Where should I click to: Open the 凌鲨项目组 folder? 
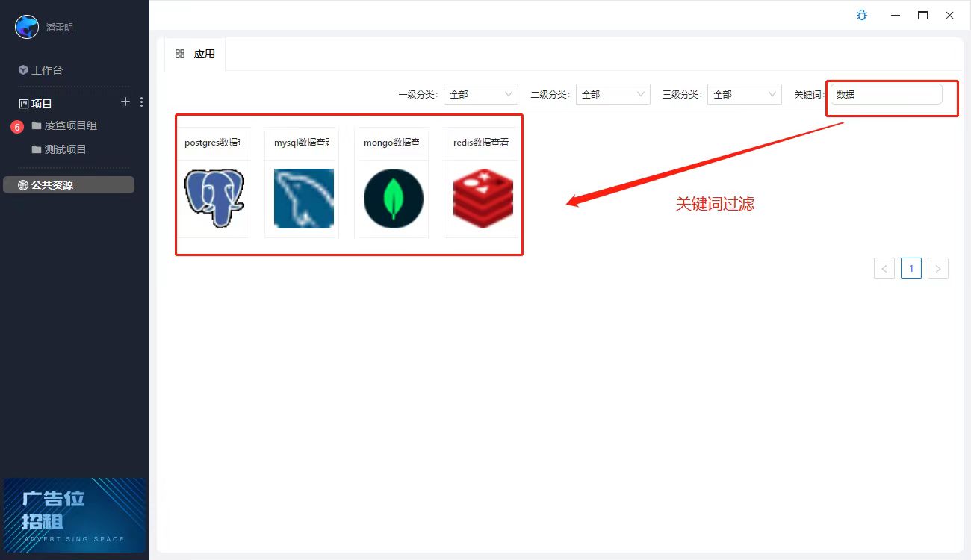(71, 126)
